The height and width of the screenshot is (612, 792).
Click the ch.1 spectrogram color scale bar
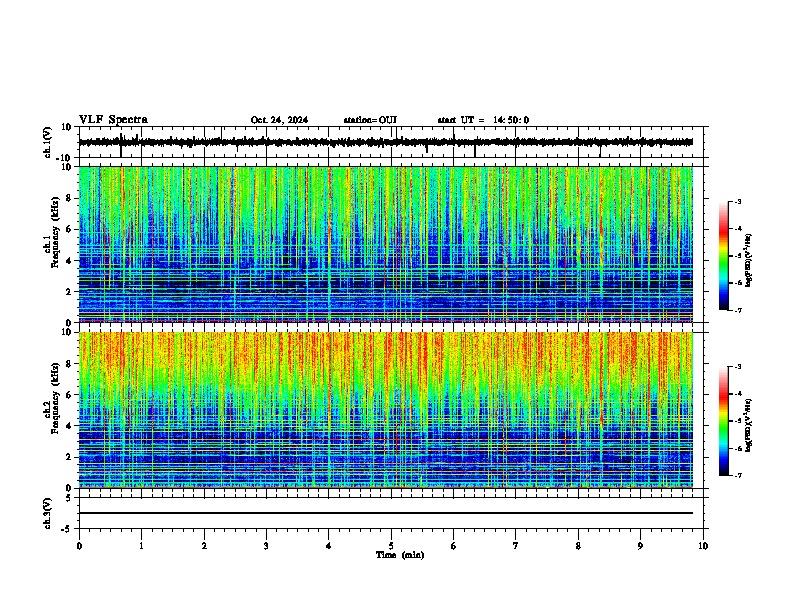pos(723,256)
